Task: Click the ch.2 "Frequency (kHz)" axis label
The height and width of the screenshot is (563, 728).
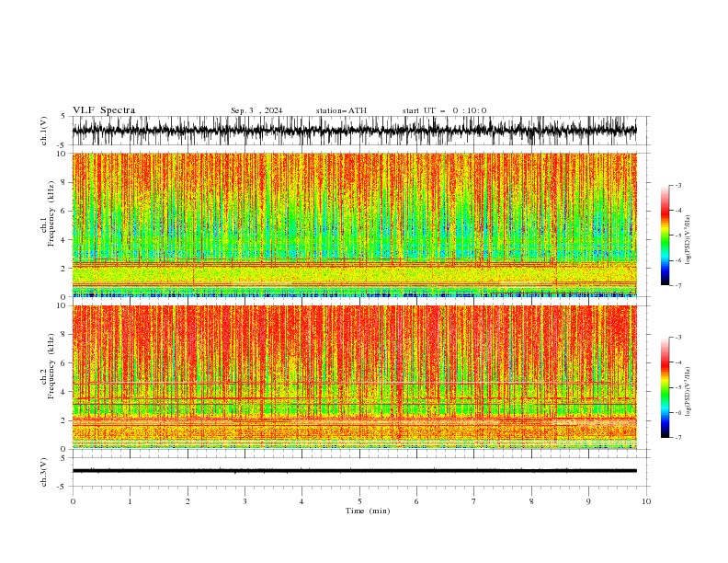Action: (51, 366)
